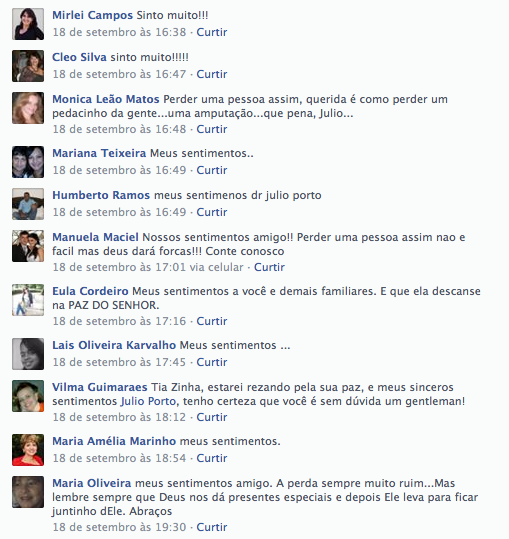Screen dimensions: 509x539
Task: Like Maria Amélia Marinho's comment via Curtir
Action: coord(212,458)
